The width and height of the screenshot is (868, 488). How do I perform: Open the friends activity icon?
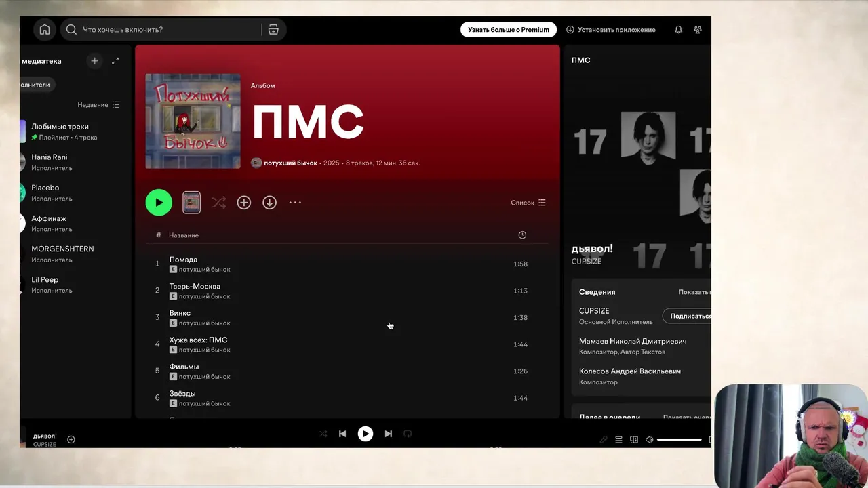tap(698, 30)
